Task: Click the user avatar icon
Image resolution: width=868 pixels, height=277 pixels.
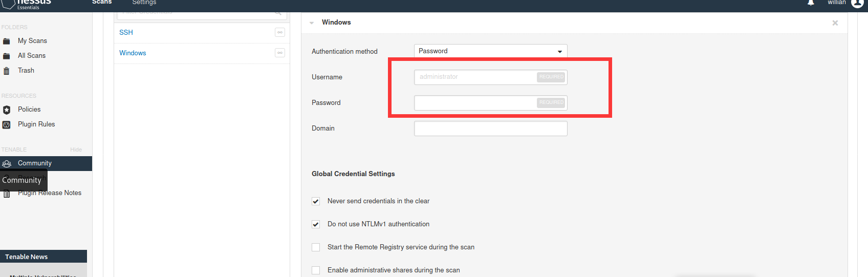Action: 857,3
